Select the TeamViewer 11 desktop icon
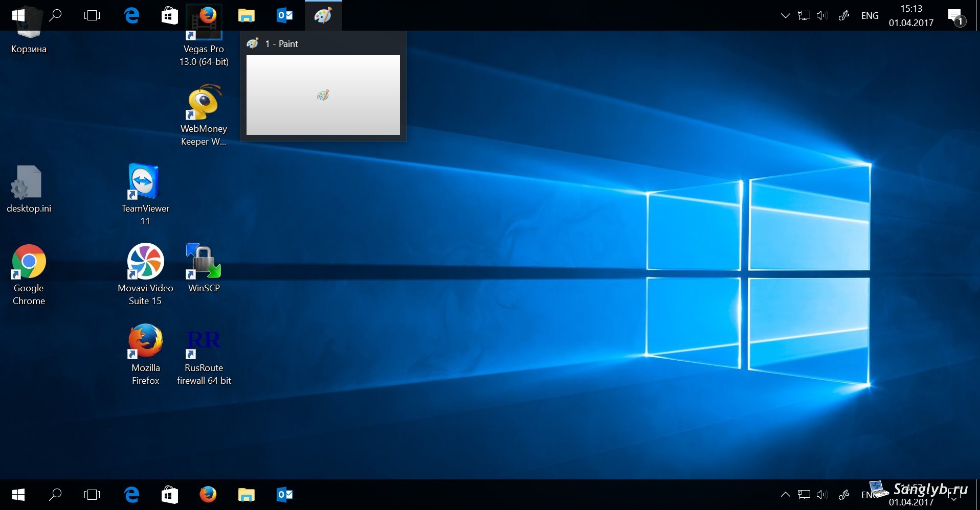This screenshot has width=980, height=510. (145, 195)
